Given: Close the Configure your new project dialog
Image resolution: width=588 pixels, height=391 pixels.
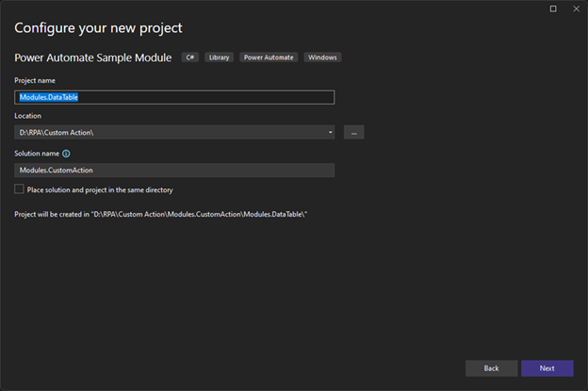Looking at the screenshot, I should pyautogui.click(x=575, y=8).
